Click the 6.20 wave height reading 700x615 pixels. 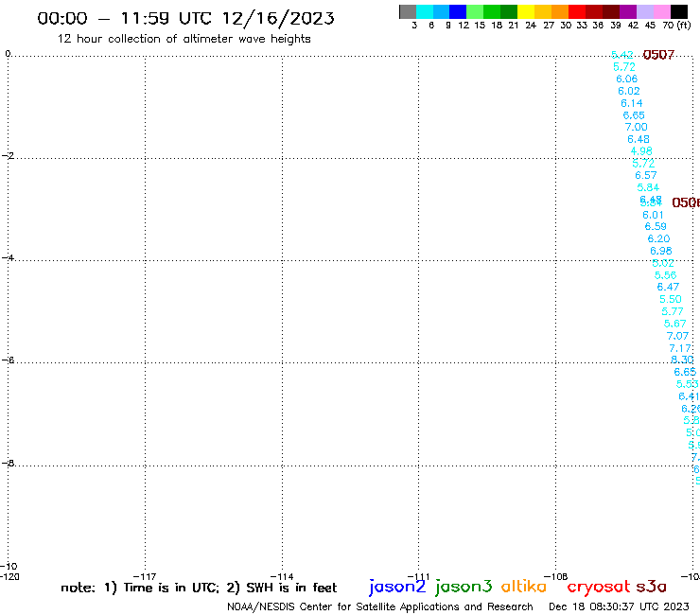click(659, 239)
